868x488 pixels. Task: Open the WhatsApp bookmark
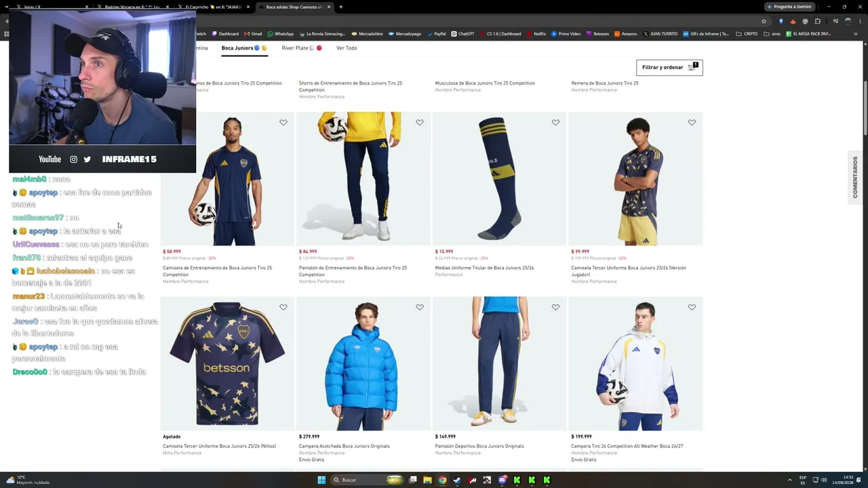pos(281,34)
